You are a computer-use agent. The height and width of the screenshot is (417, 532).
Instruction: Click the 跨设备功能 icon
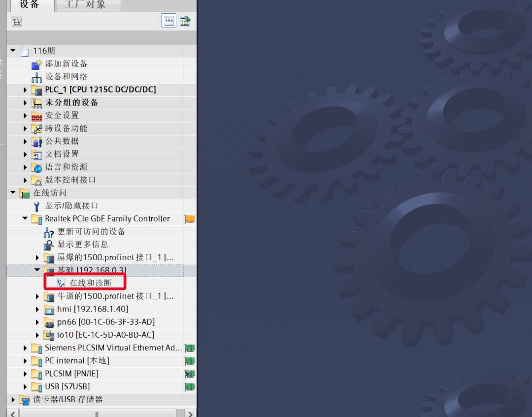point(36,128)
